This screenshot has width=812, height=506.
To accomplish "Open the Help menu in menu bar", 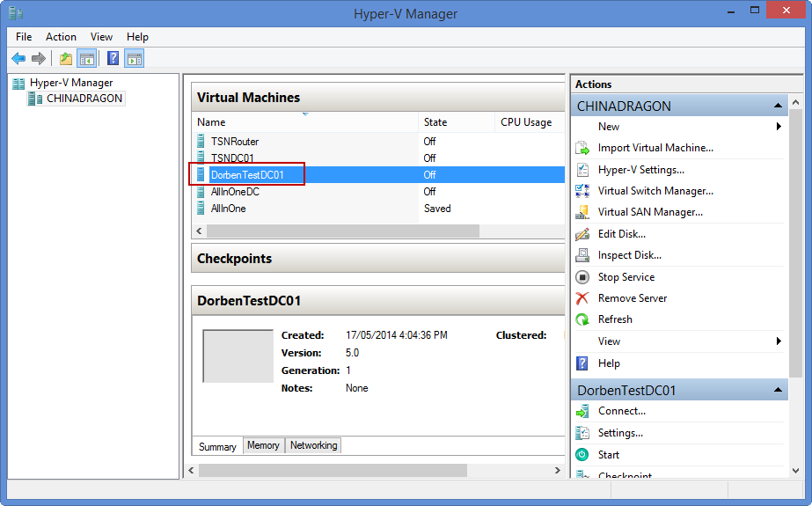I will [x=138, y=37].
